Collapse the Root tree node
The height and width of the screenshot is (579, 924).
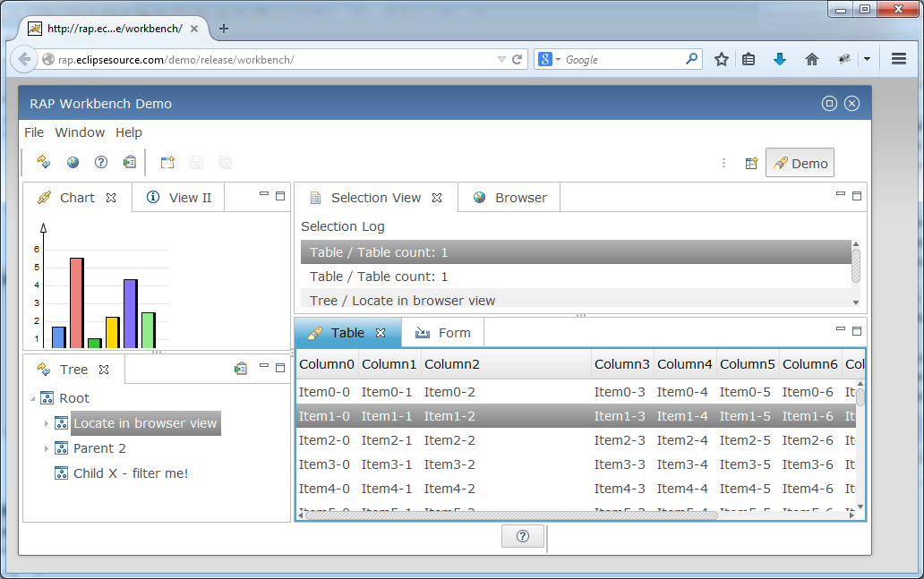tap(32, 399)
